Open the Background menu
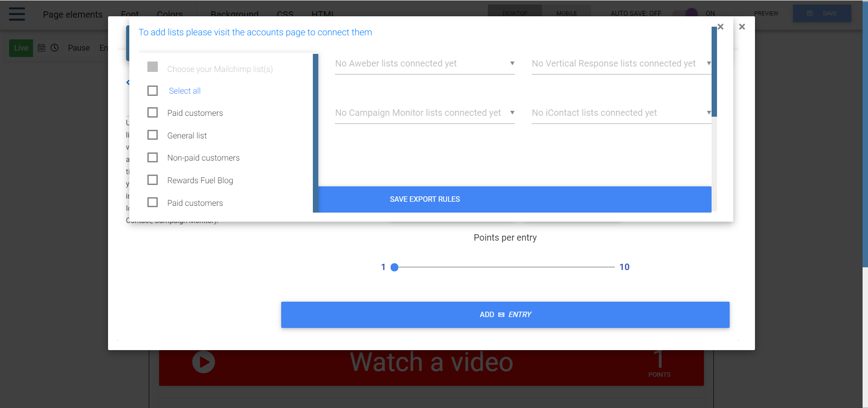Image resolution: width=868 pixels, height=408 pixels. (x=235, y=14)
